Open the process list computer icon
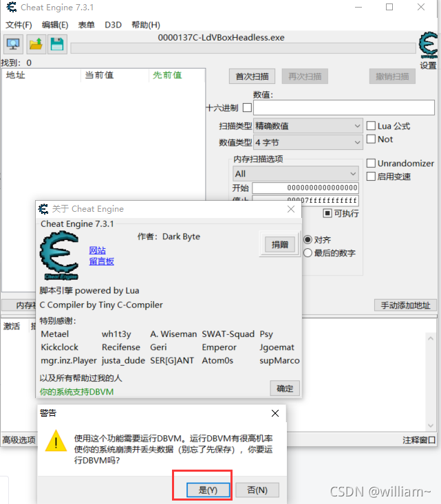 click(x=13, y=44)
